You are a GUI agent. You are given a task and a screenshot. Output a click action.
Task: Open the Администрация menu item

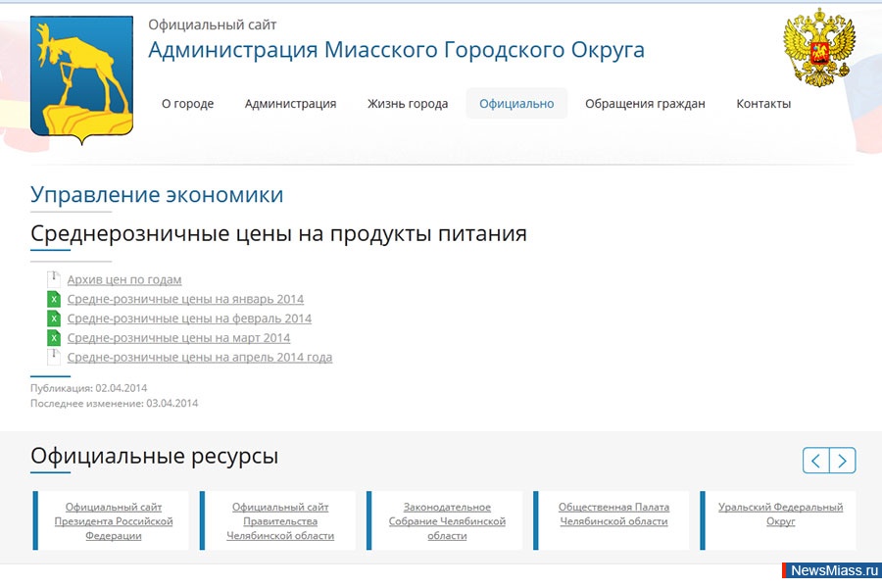pos(290,104)
